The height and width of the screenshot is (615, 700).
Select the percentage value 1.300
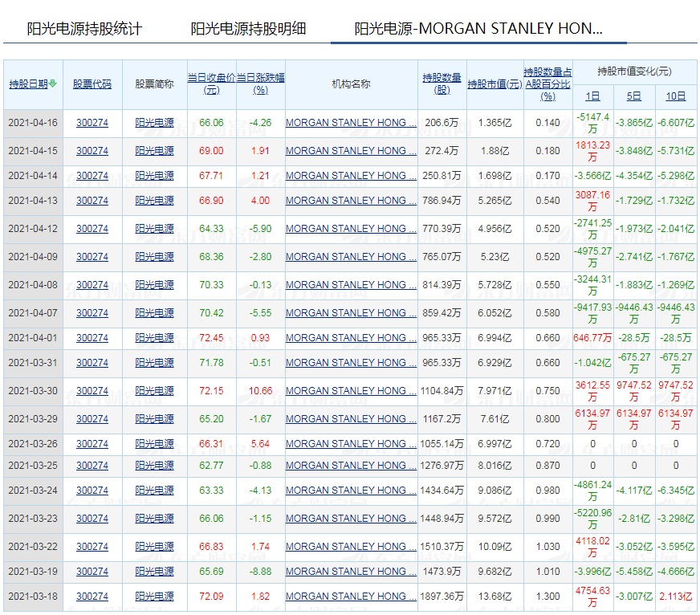click(x=547, y=597)
